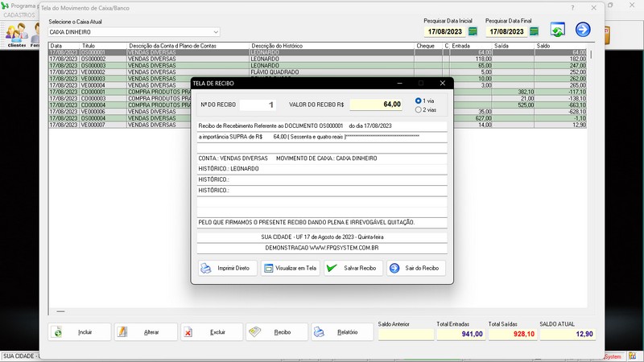Click the help question mark in title bar
The image size is (644, 362).
tap(572, 8)
